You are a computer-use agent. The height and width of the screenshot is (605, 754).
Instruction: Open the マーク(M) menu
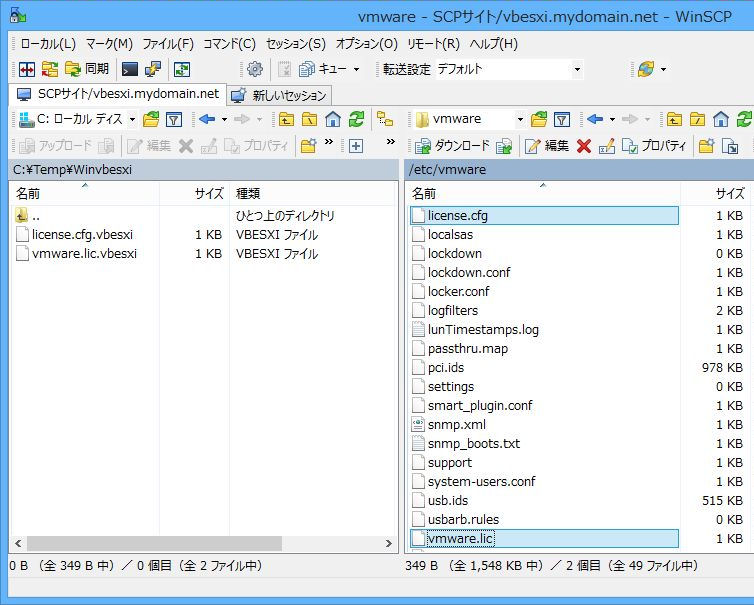tap(109, 44)
